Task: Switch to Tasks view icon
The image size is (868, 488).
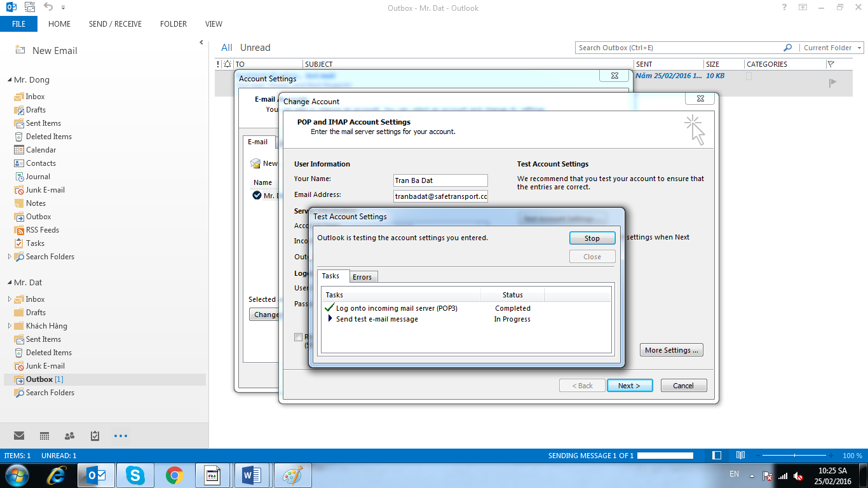Action: [95, 436]
